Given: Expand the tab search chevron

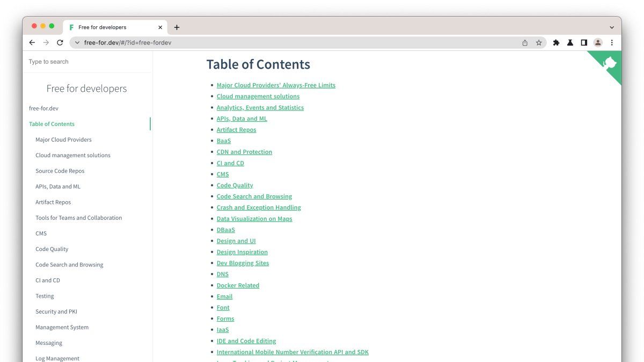Looking at the screenshot, I should (x=612, y=27).
